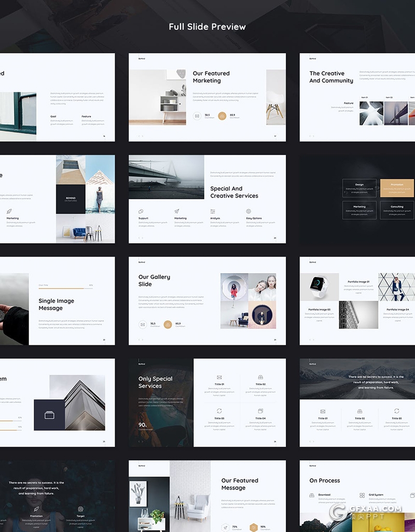Screen dimensions: 415x532
Task: Click the Full Slide Preview heading
Action: [208, 26]
